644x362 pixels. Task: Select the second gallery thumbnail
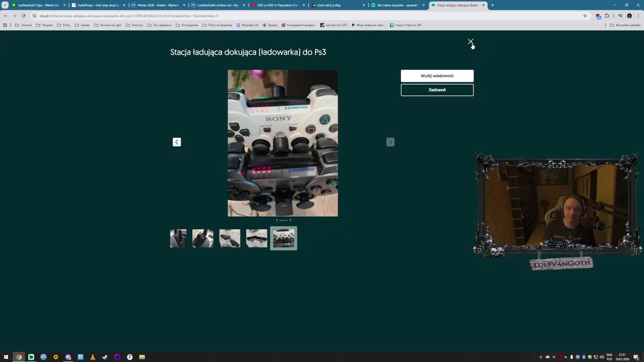[x=203, y=238]
